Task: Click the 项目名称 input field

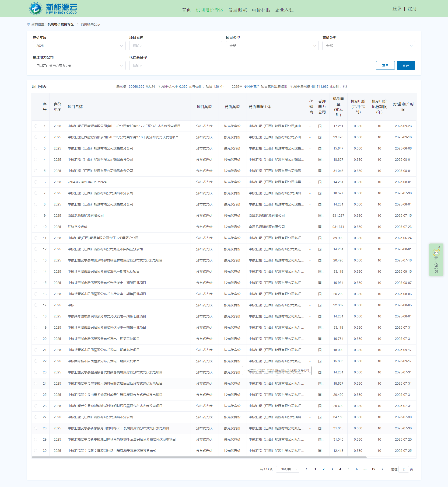Action: click(175, 46)
